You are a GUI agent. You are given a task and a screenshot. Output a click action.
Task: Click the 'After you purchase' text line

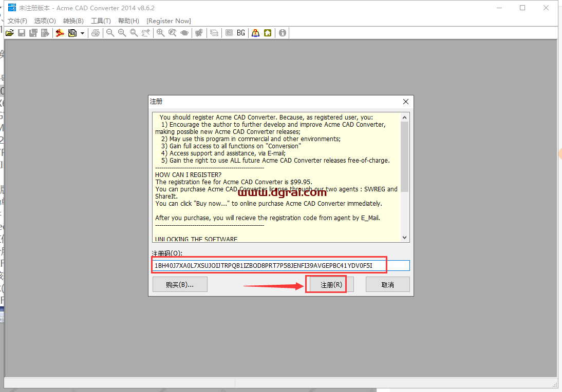tap(267, 218)
